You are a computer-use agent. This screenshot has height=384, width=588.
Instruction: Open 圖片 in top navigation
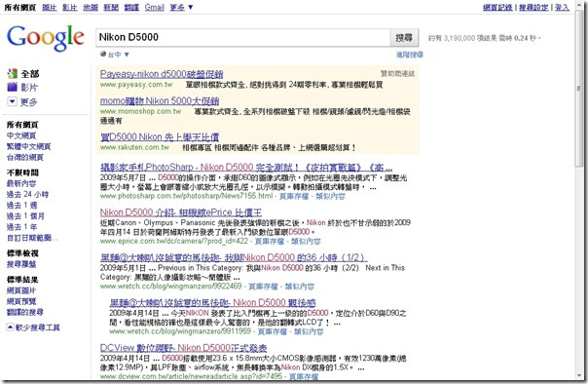[49, 7]
